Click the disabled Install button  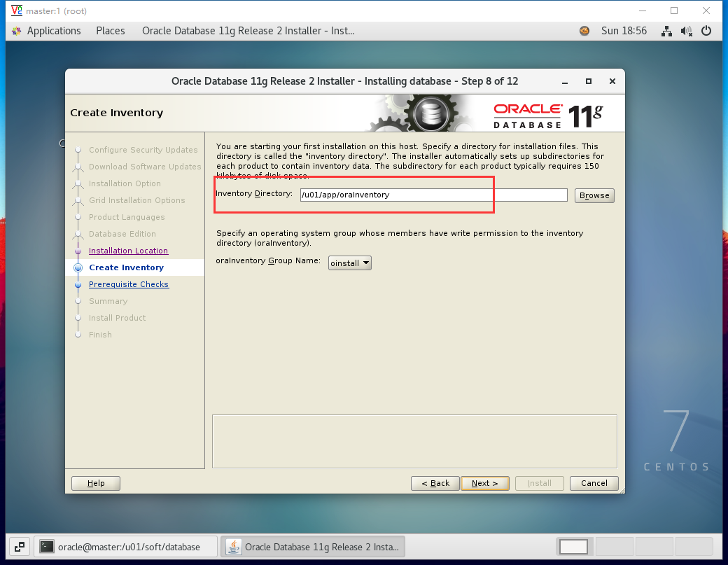(540, 483)
